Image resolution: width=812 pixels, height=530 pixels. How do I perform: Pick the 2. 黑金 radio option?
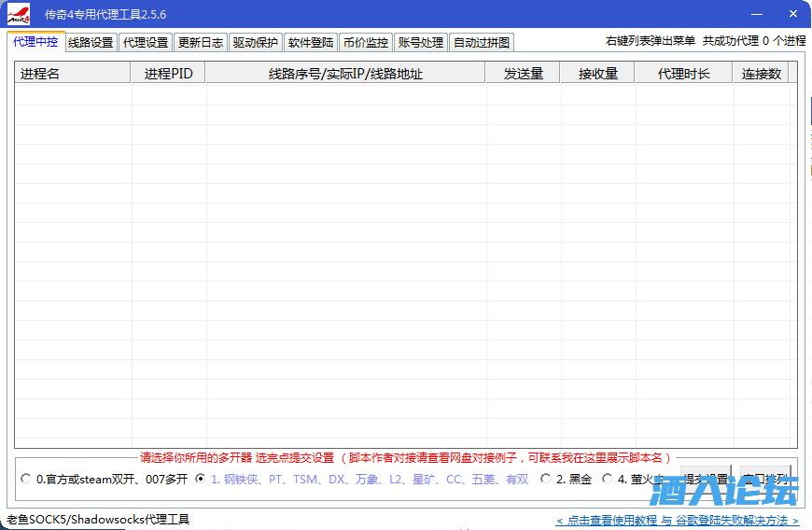[x=545, y=479]
